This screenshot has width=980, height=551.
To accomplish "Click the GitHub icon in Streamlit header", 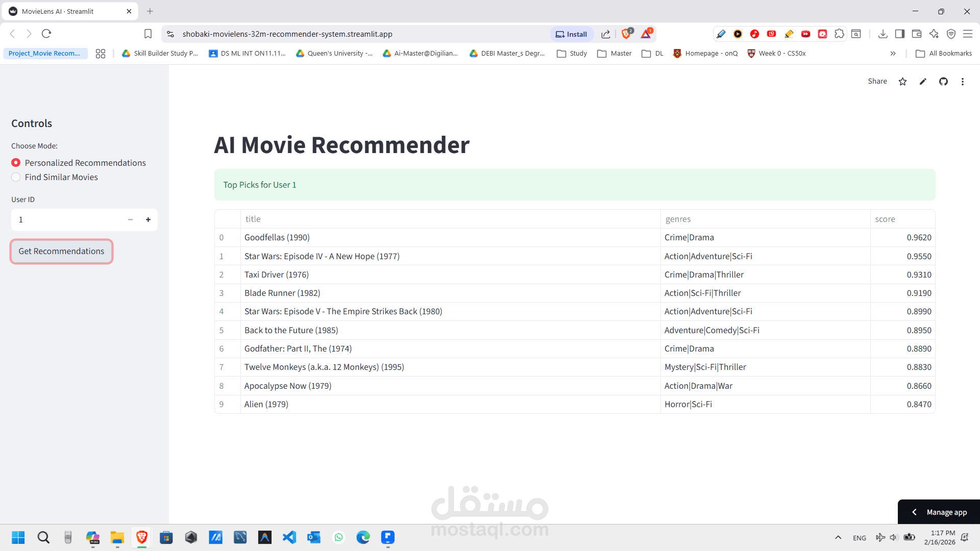I will tap(943, 82).
